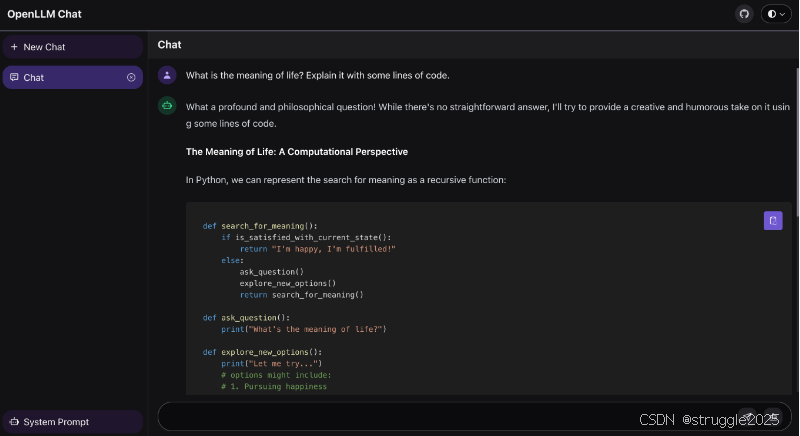Click comment "# 1. Pursuing happiness"
This screenshot has height=436, width=800.
click(x=274, y=387)
